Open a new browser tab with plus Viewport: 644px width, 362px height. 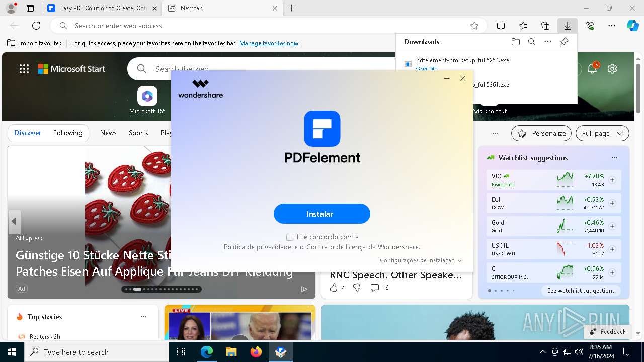292,8
